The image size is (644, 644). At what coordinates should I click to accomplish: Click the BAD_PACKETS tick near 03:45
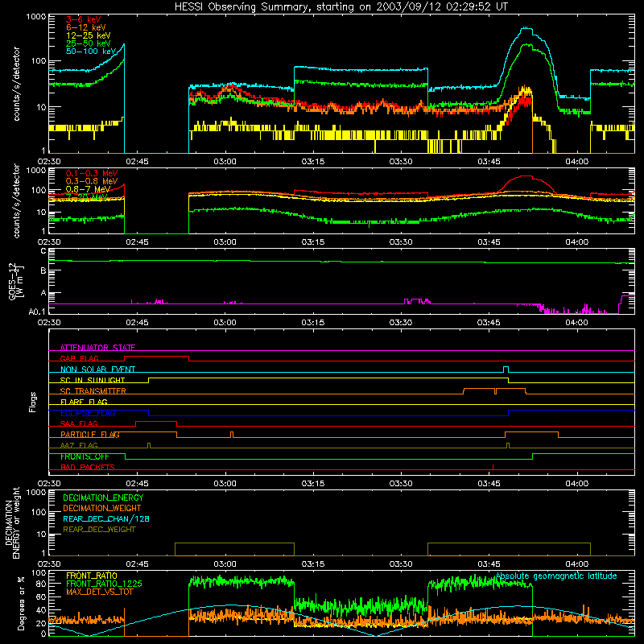[x=493, y=467]
